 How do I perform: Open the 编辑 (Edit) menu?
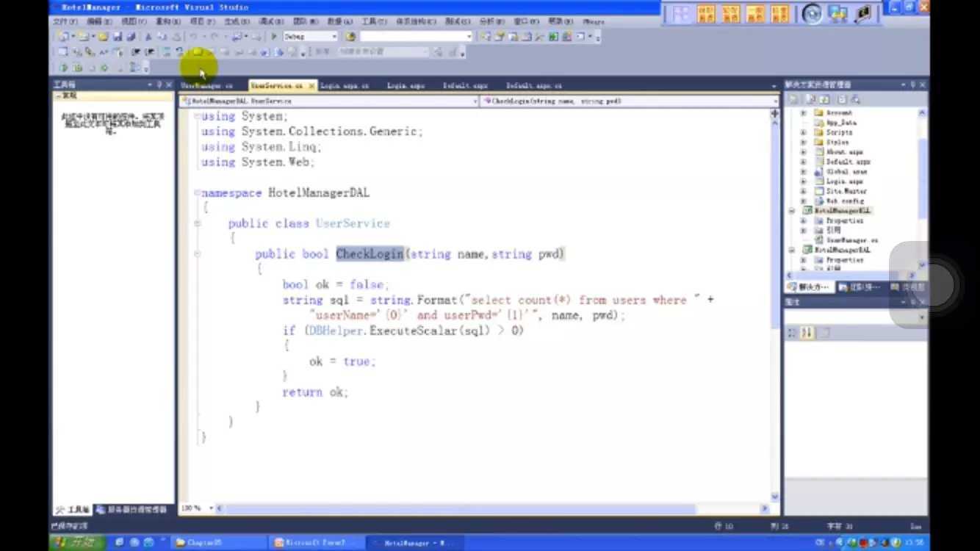[x=98, y=22]
